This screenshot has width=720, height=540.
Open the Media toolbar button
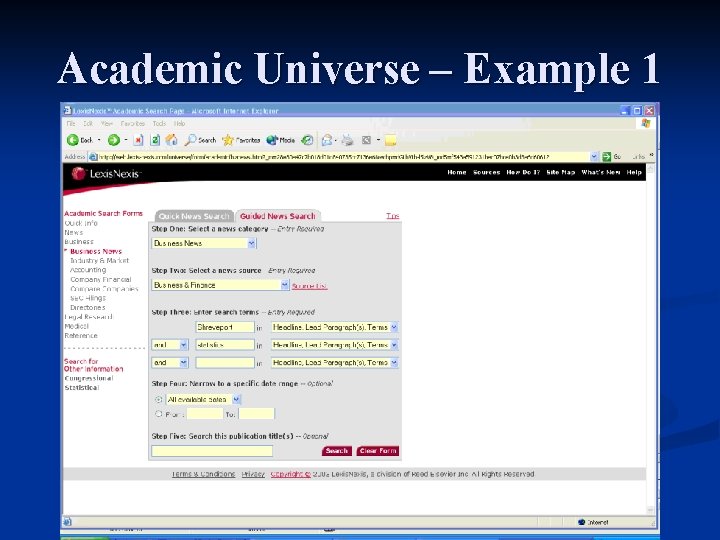[x=281, y=140]
